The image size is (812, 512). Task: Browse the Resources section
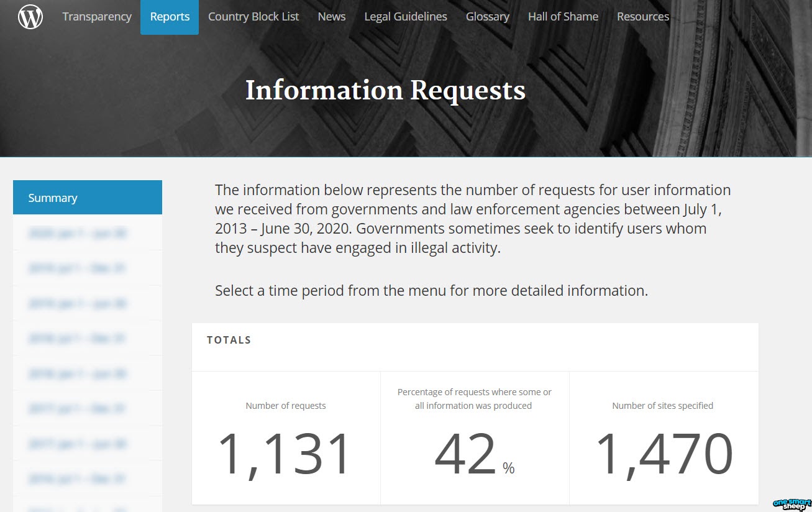click(x=643, y=17)
